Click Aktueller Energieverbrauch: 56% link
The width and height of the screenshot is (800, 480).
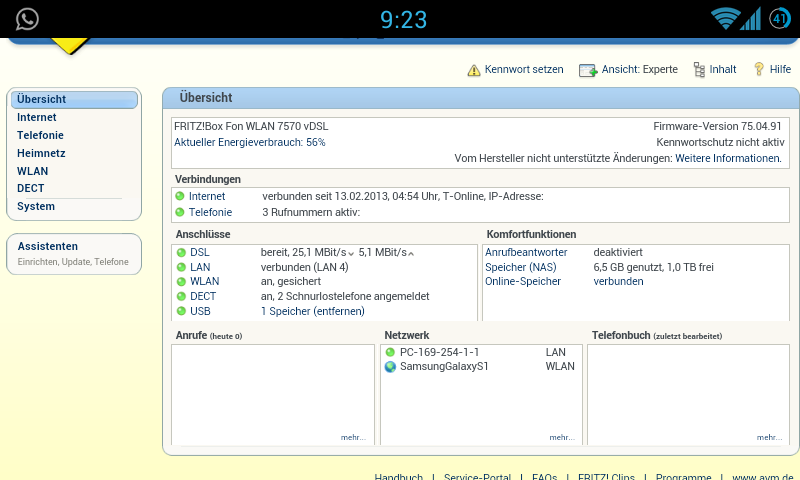pyautogui.click(x=249, y=142)
